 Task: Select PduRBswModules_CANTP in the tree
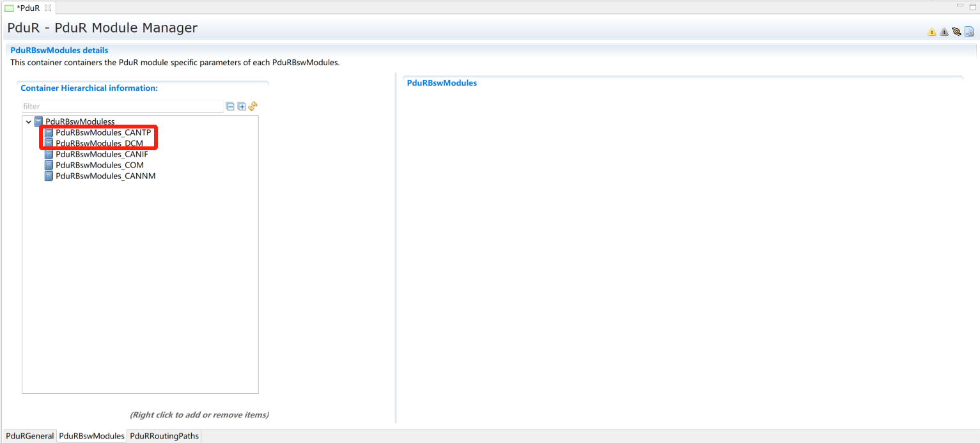coord(103,132)
